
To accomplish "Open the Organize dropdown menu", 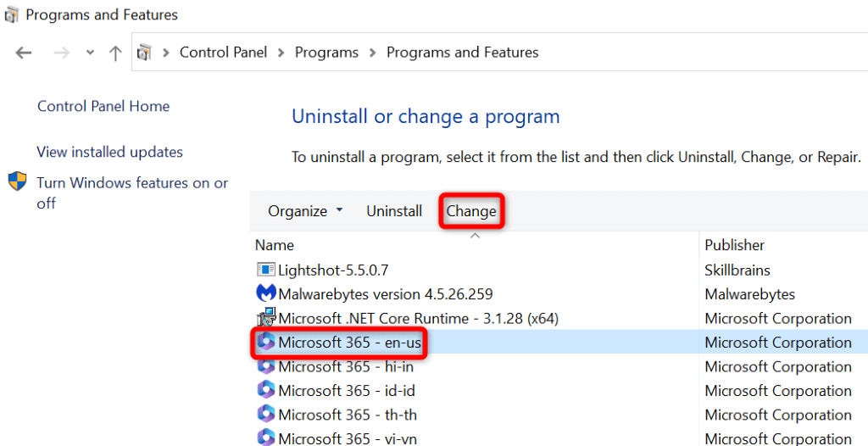I will click(x=305, y=211).
